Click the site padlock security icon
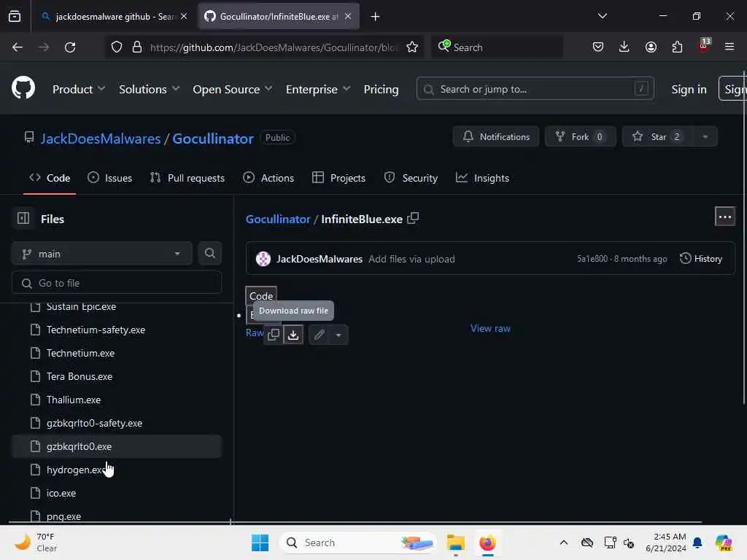 click(x=137, y=47)
